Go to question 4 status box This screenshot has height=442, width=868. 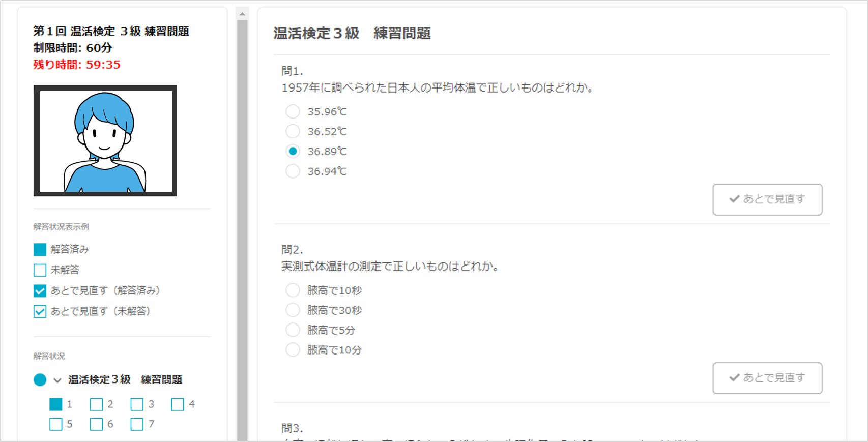(178, 404)
